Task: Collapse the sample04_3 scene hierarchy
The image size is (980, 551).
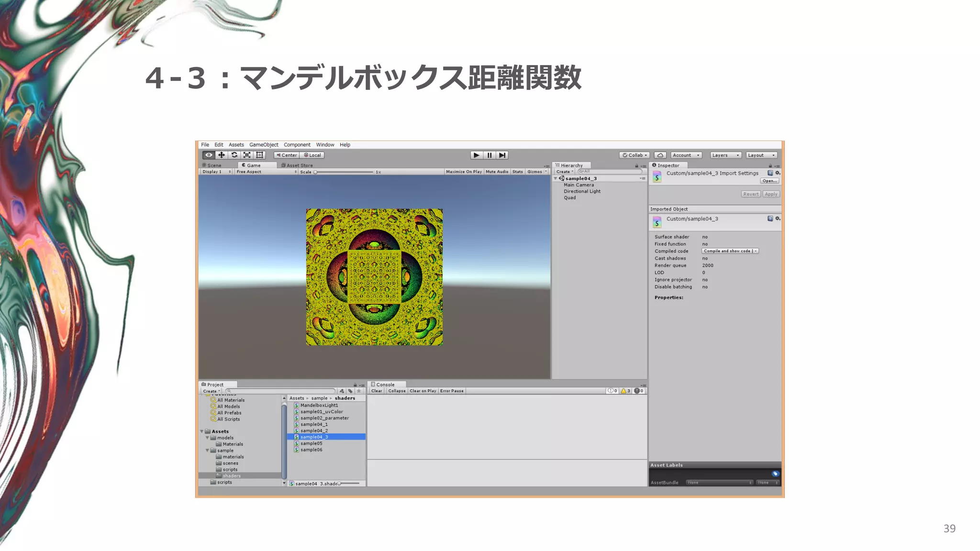Action: [x=556, y=178]
